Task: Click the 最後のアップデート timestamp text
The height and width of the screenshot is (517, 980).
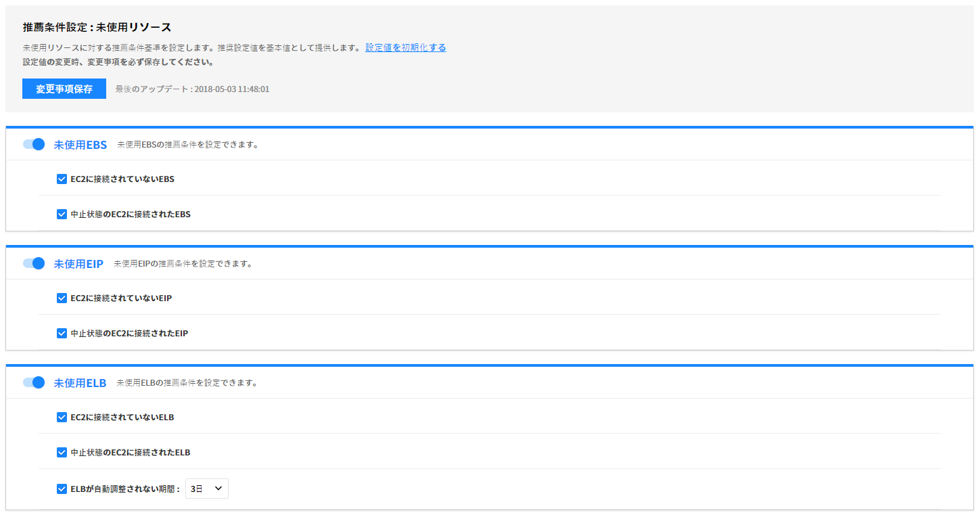Action: pyautogui.click(x=192, y=89)
